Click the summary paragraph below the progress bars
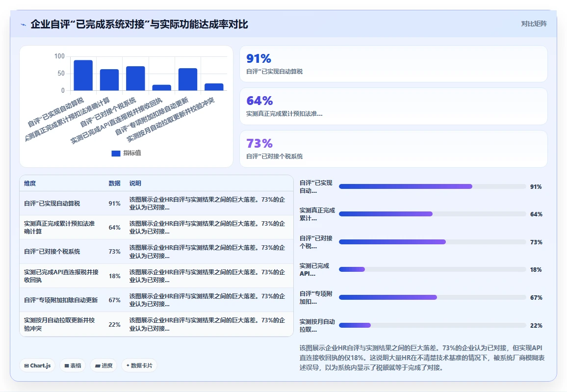Image resolution: width=567 pixels, height=392 pixels. pyautogui.click(x=422, y=358)
